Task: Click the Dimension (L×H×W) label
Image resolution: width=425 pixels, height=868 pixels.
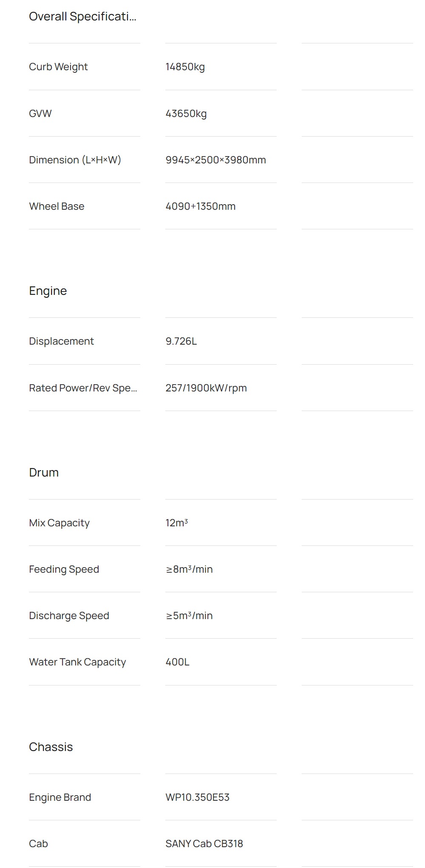Action: click(x=75, y=160)
